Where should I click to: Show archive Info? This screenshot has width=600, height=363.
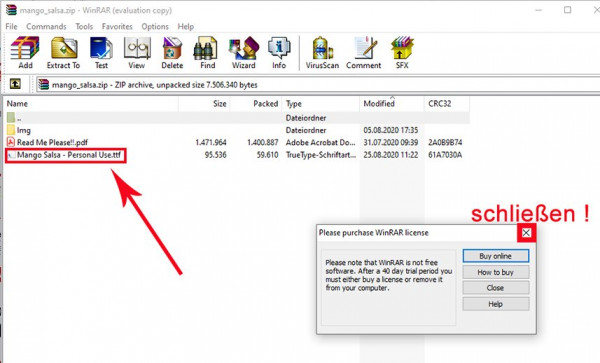click(279, 52)
